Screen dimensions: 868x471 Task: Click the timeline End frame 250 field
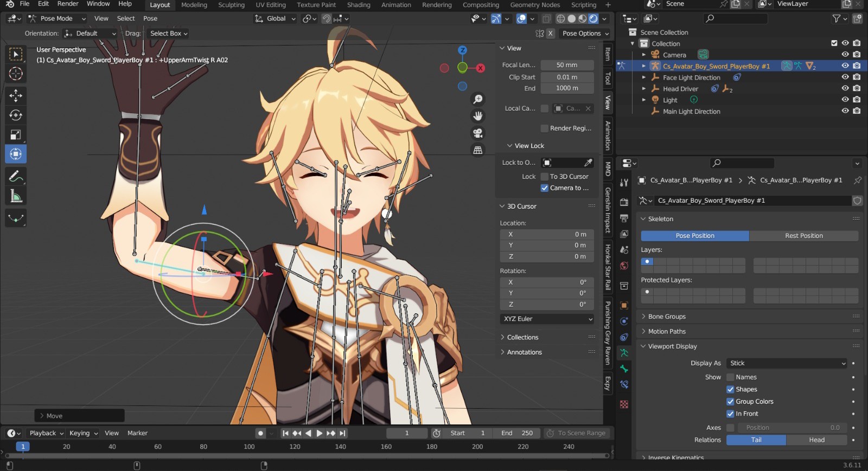(516, 433)
